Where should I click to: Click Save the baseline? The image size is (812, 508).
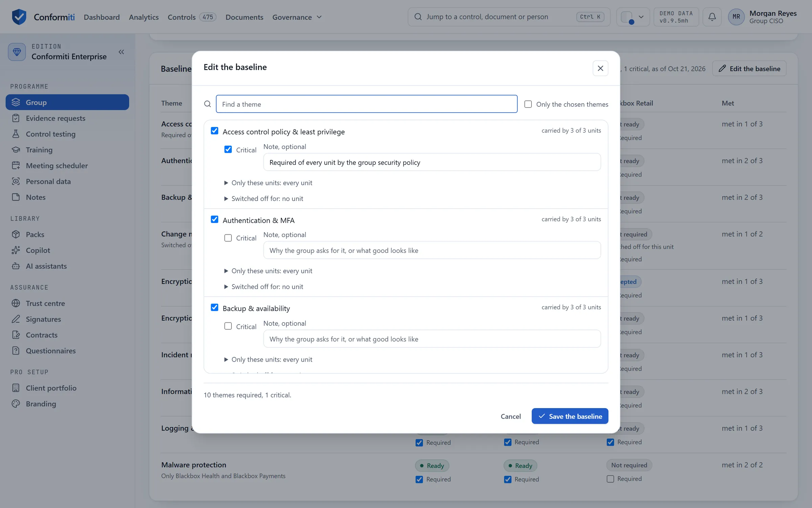coord(570,416)
